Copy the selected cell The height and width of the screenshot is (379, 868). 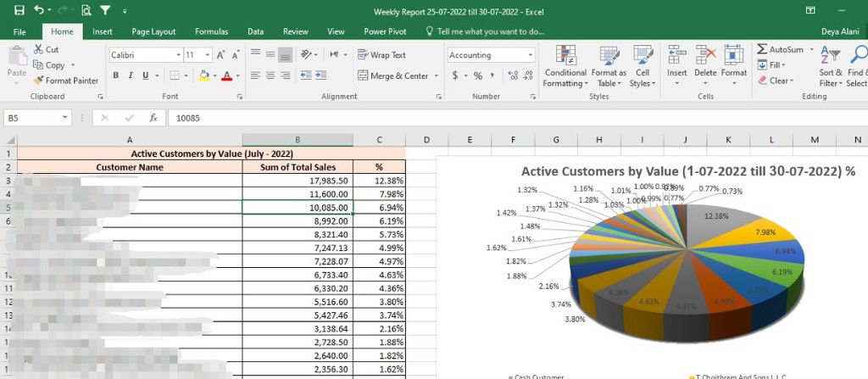49,64
